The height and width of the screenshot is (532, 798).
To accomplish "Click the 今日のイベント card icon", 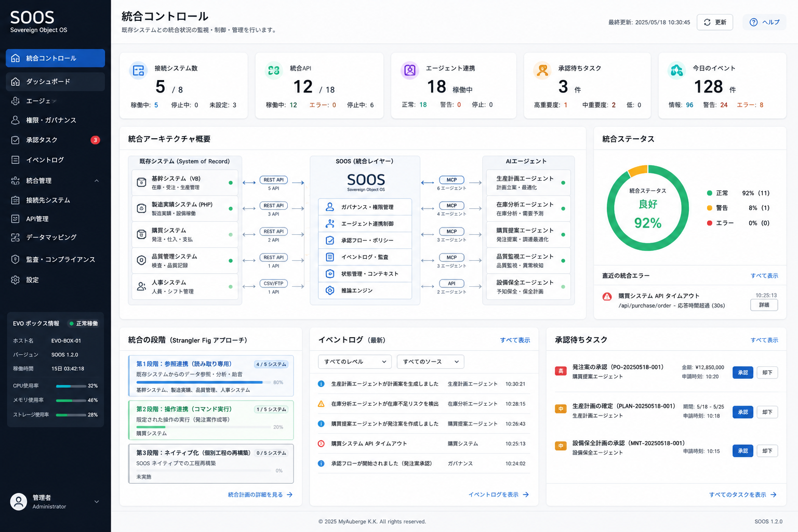I will tap(676, 70).
